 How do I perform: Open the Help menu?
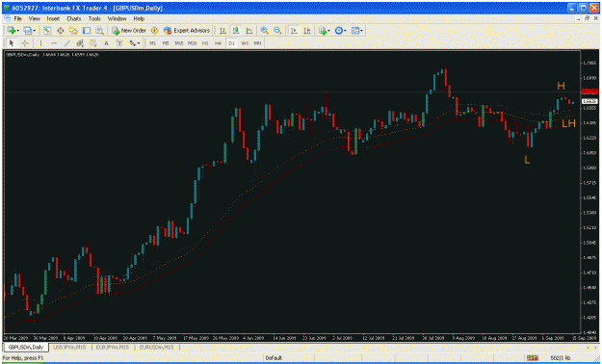tap(139, 18)
